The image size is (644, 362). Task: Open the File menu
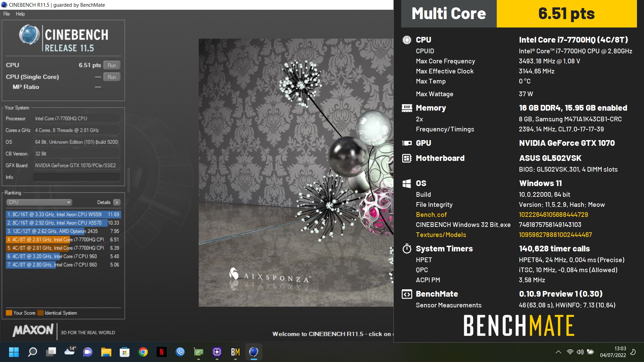tap(6, 14)
